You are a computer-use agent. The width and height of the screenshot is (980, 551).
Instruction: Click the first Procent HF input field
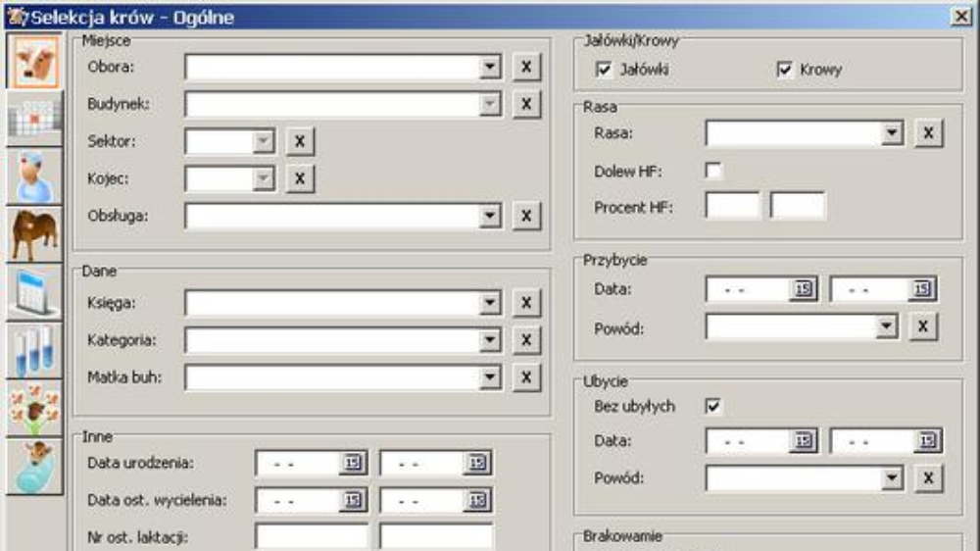pyautogui.click(x=732, y=207)
